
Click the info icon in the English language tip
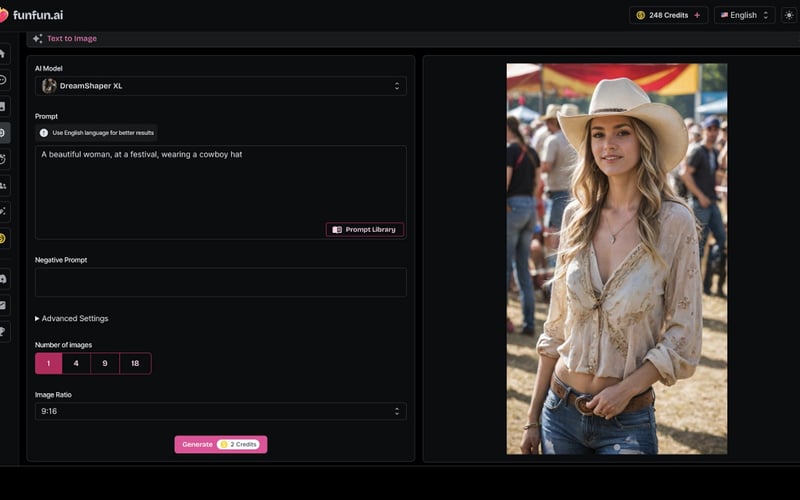tap(44, 133)
